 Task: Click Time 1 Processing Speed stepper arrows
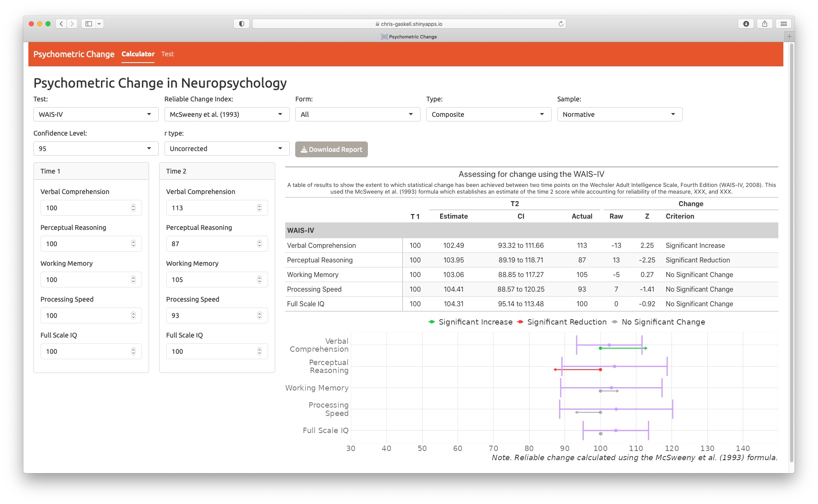(134, 315)
